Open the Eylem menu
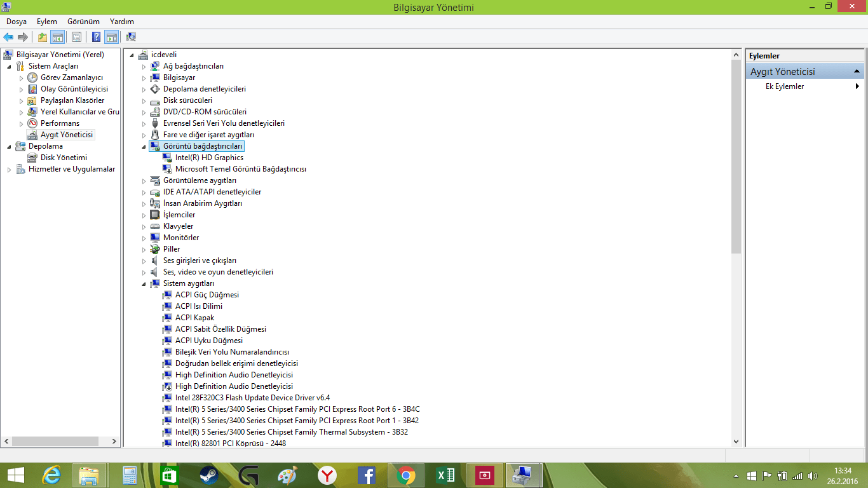Image resolution: width=868 pixels, height=488 pixels. [x=47, y=22]
